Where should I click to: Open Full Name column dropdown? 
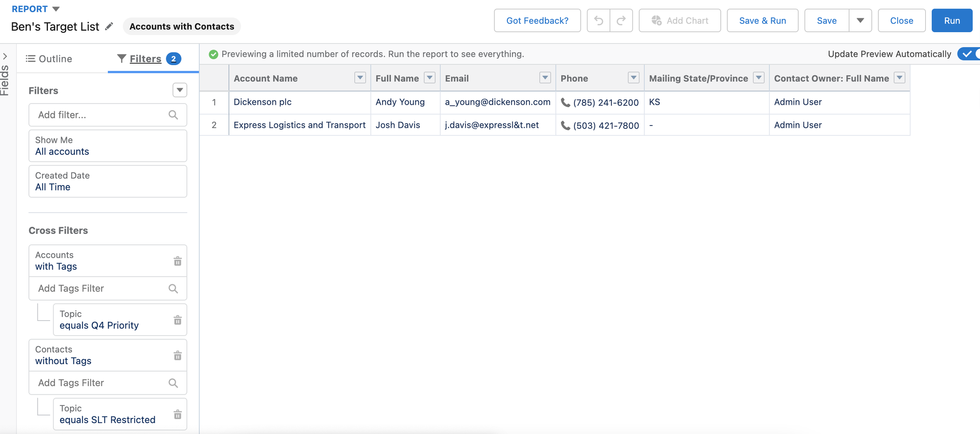pos(430,78)
